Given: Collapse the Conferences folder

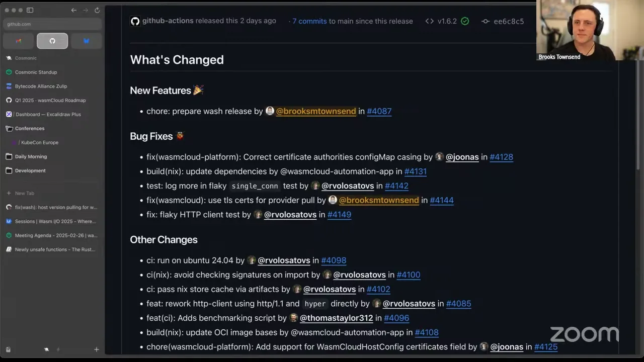Looking at the screenshot, I should pyautogui.click(x=52, y=128).
